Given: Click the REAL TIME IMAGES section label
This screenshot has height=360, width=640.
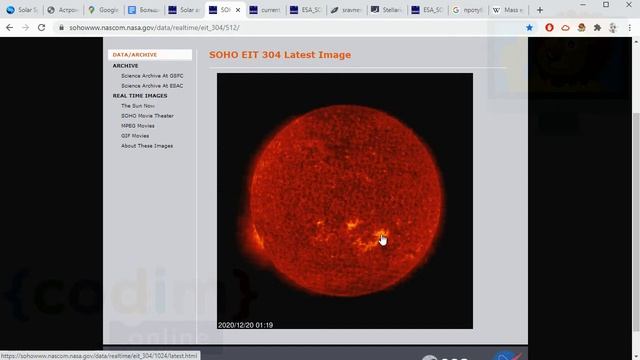Looking at the screenshot, I should coord(140,96).
